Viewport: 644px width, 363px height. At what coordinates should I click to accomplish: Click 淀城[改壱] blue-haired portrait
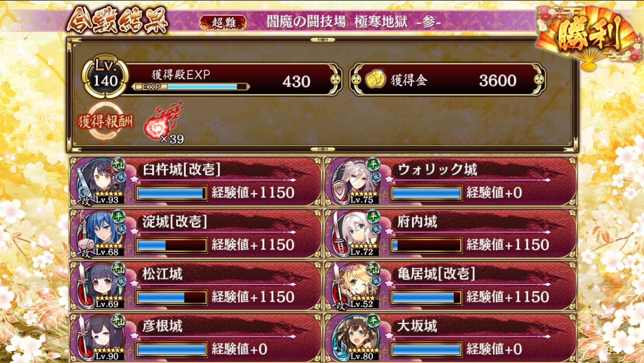pyautogui.click(x=102, y=233)
